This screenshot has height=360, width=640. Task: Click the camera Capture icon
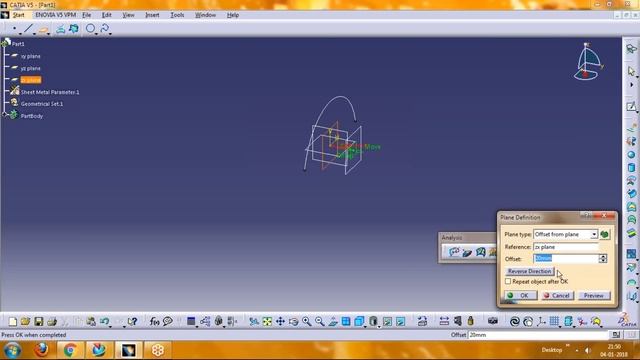493,321
